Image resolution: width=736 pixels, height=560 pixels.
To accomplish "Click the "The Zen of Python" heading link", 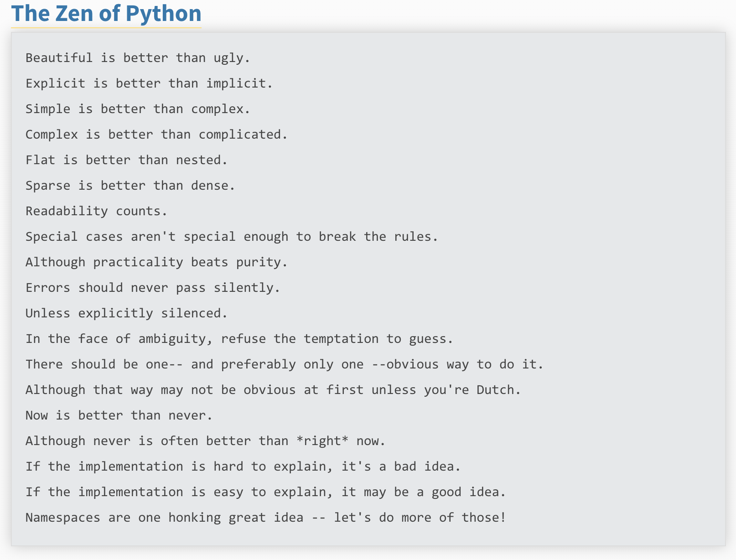I will pos(106,14).
